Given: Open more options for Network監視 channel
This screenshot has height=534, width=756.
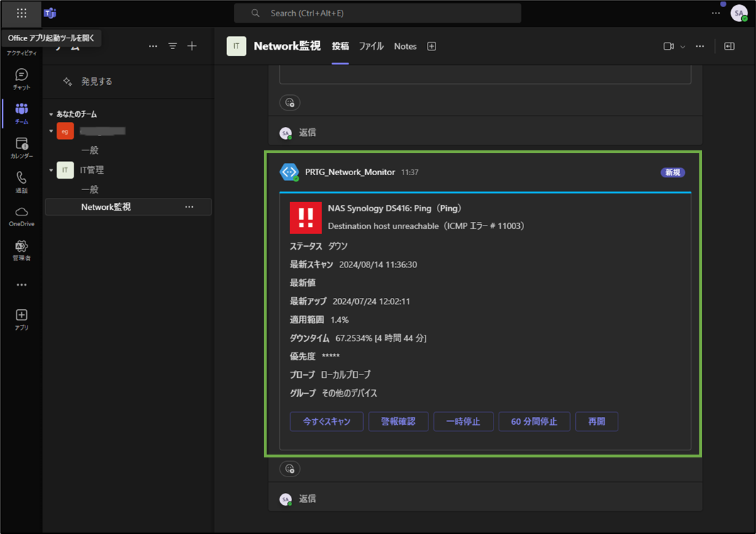Looking at the screenshot, I should (189, 207).
